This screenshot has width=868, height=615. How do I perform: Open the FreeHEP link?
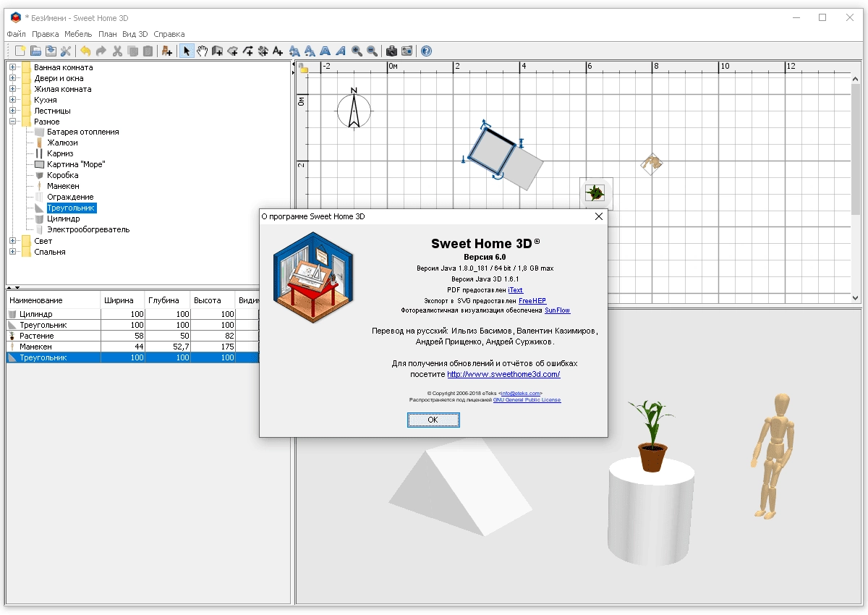[532, 300]
